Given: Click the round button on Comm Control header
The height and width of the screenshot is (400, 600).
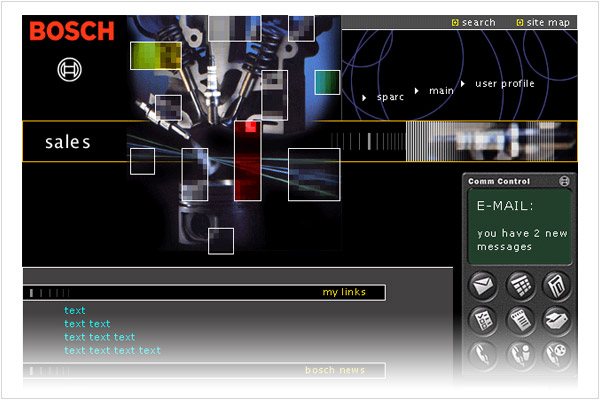Looking at the screenshot, I should [x=565, y=181].
